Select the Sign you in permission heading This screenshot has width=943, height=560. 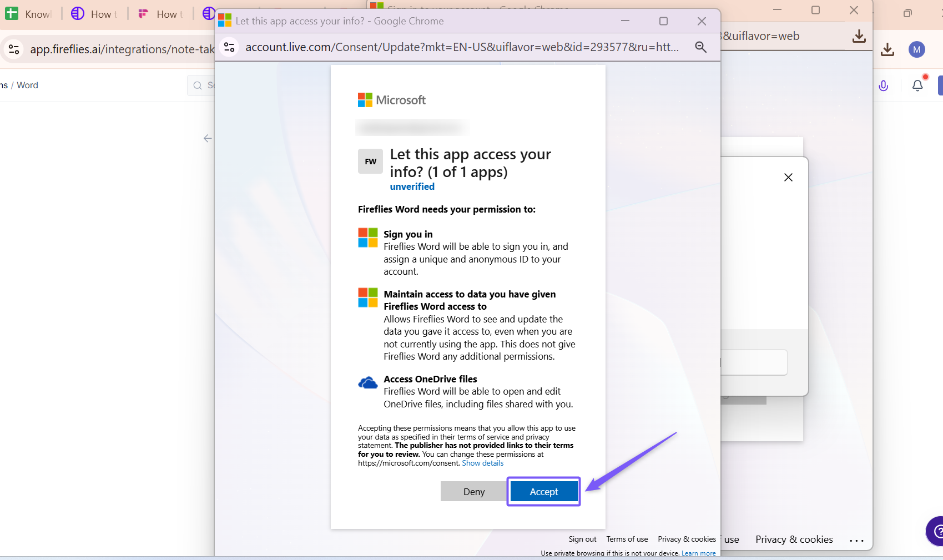(x=408, y=234)
